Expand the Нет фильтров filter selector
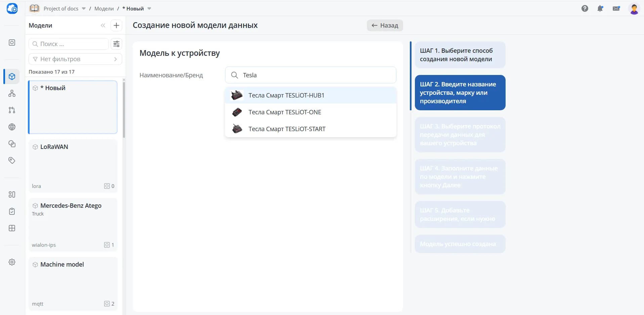Viewport: 644px width, 315px height. point(75,59)
